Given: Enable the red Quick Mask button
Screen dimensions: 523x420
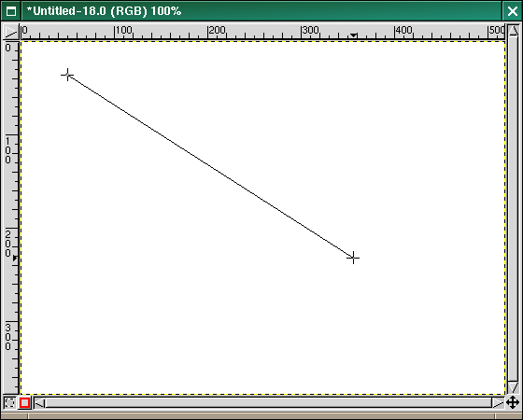Looking at the screenshot, I should (24, 402).
